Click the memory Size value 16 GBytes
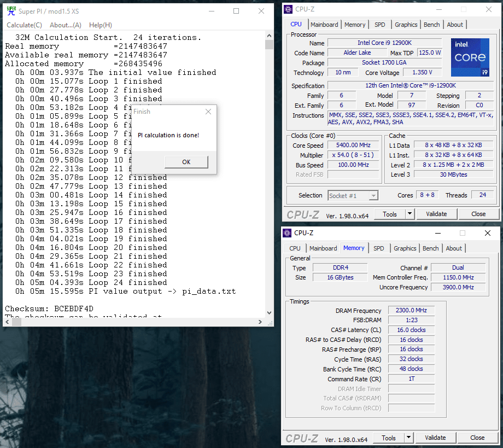 coord(341,277)
